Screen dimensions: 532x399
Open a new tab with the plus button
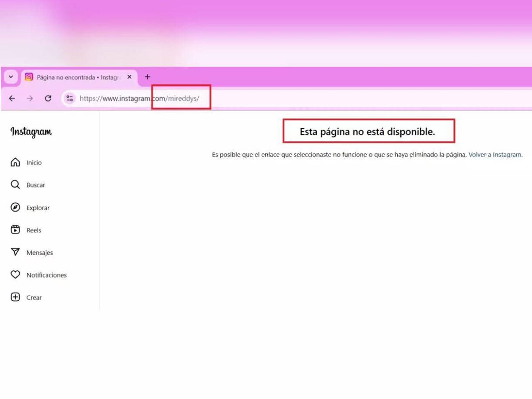point(147,77)
